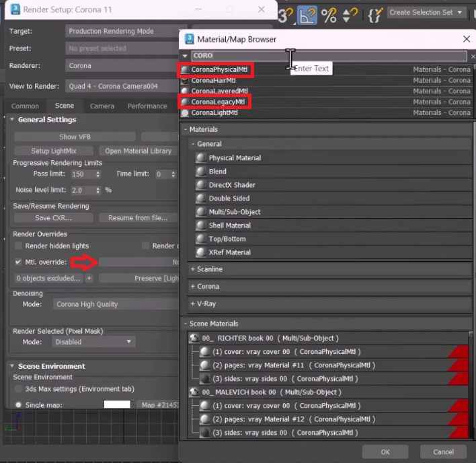The width and height of the screenshot is (476, 463).
Task: Toggle the spinner snap tool
Action: (x=350, y=15)
